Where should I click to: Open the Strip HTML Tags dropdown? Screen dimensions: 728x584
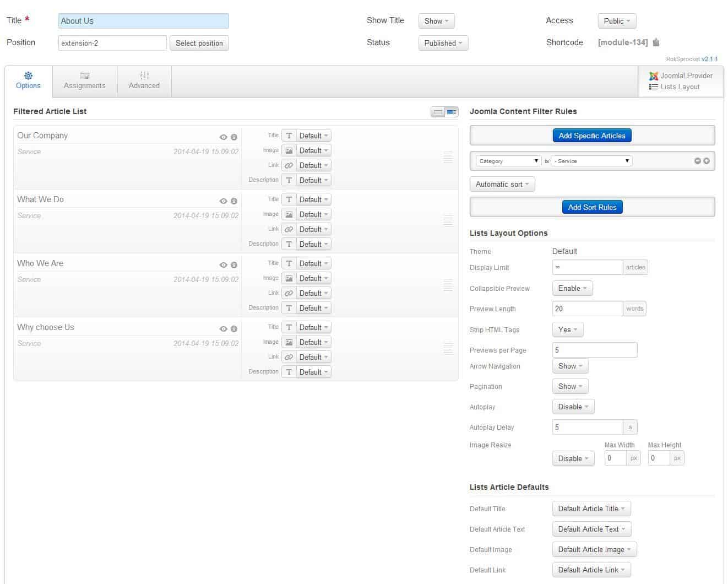pyautogui.click(x=567, y=329)
